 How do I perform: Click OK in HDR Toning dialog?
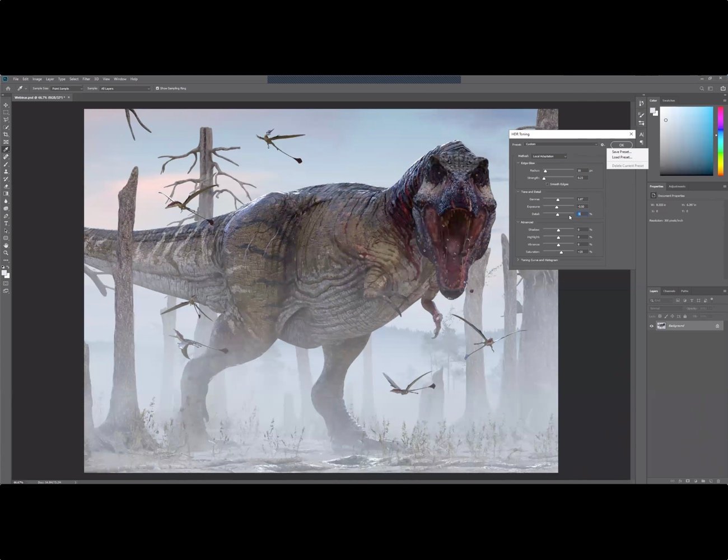tap(621, 145)
